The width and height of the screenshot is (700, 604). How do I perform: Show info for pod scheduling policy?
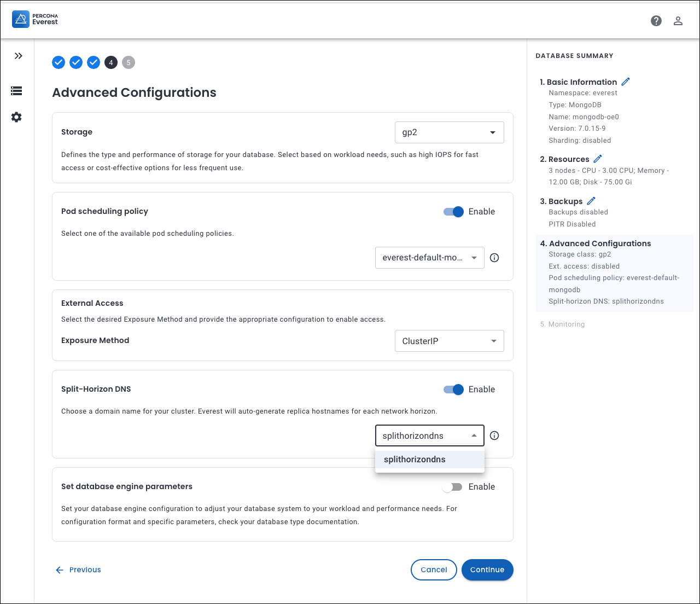click(494, 258)
